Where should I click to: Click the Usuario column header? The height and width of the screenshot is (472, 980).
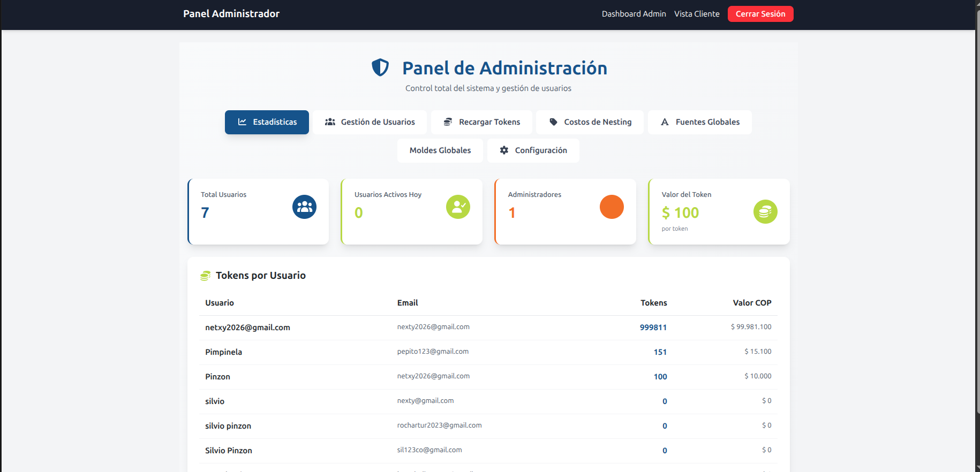[220, 303]
